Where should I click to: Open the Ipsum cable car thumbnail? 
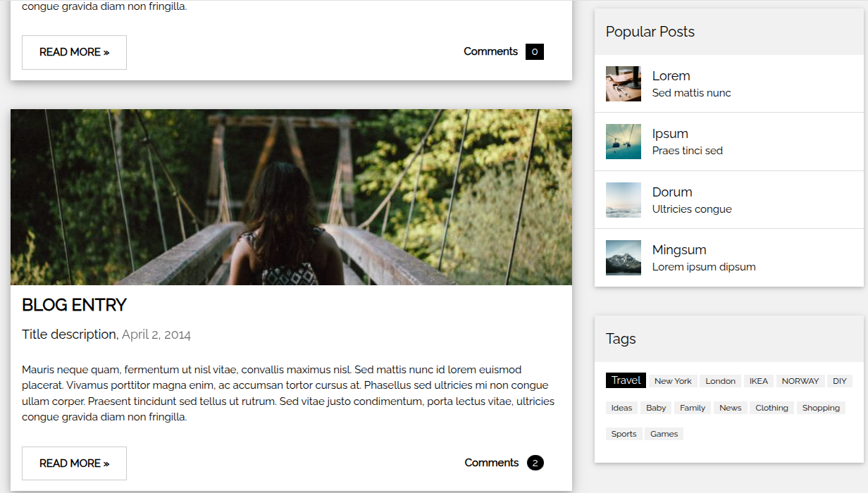click(x=624, y=142)
